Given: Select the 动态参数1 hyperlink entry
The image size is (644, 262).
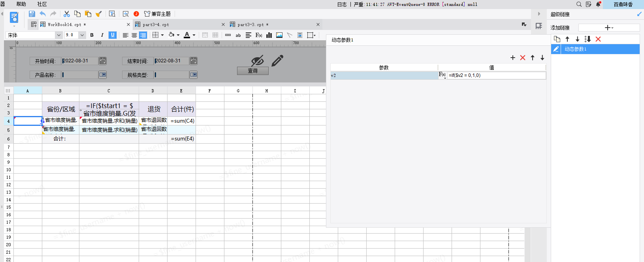Looking at the screenshot, I should [595, 49].
